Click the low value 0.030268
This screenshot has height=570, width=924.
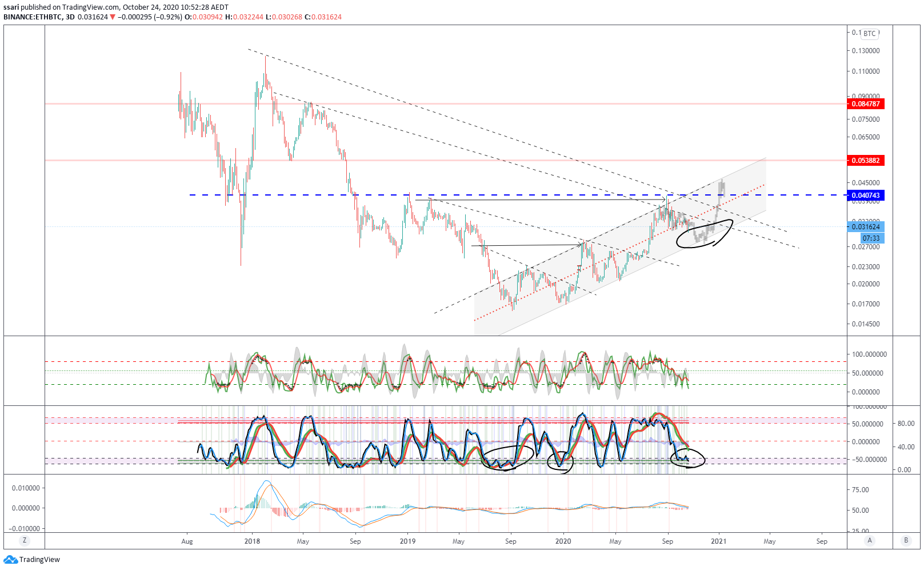pos(287,17)
